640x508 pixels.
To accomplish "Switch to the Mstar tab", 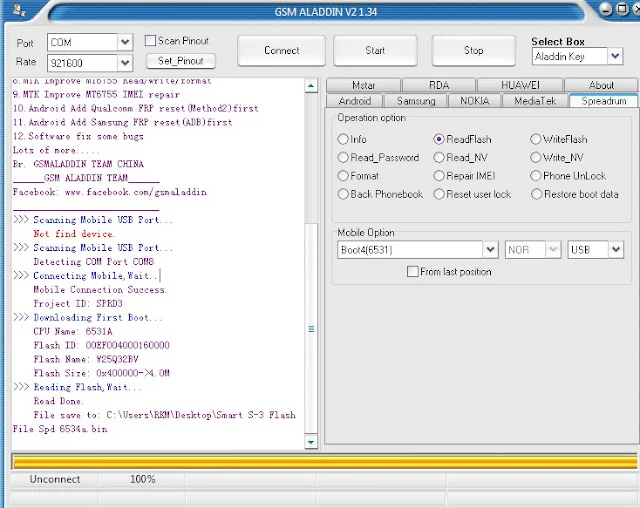I will (x=363, y=85).
